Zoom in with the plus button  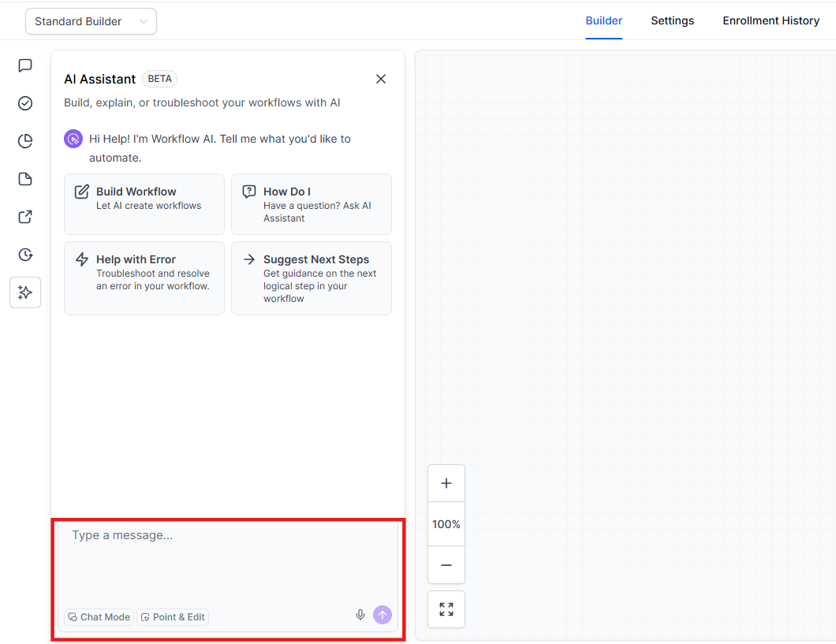point(446,483)
